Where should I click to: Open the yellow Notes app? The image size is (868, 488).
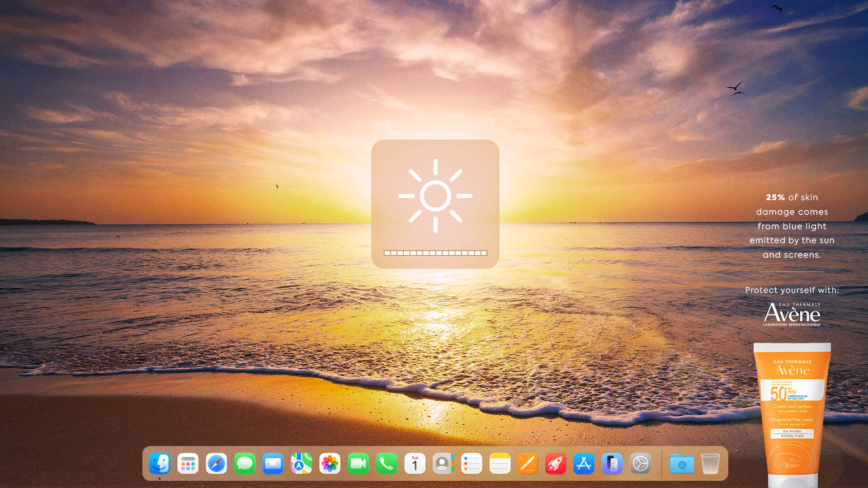pyautogui.click(x=500, y=464)
